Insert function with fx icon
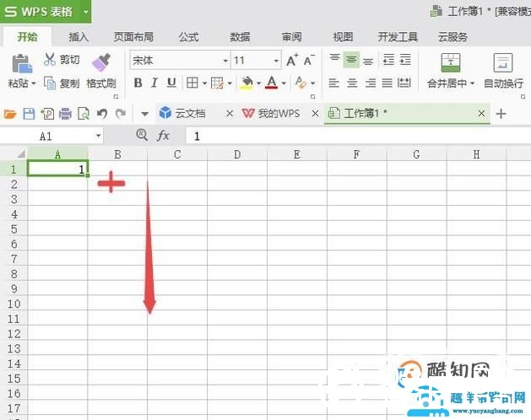 [163, 136]
